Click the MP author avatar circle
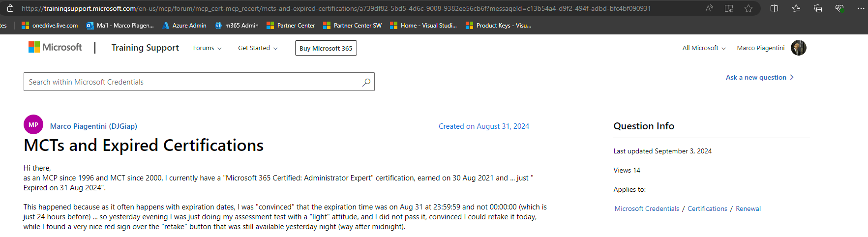This screenshot has height=237, width=868. click(33, 125)
